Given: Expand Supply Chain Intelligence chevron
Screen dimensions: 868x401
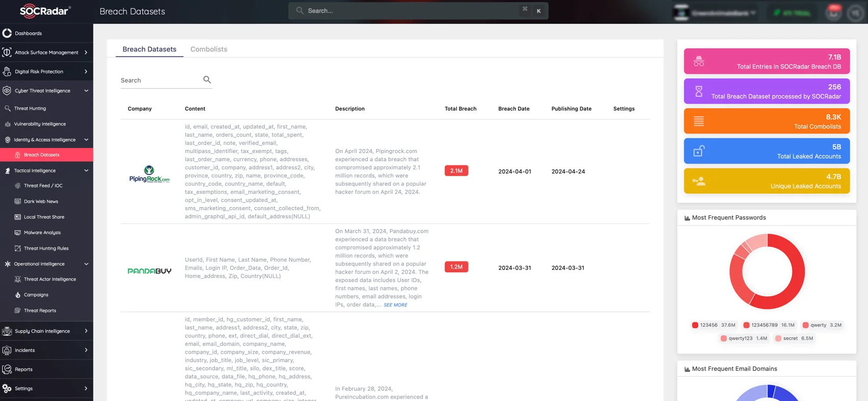Looking at the screenshot, I should click(86, 331).
